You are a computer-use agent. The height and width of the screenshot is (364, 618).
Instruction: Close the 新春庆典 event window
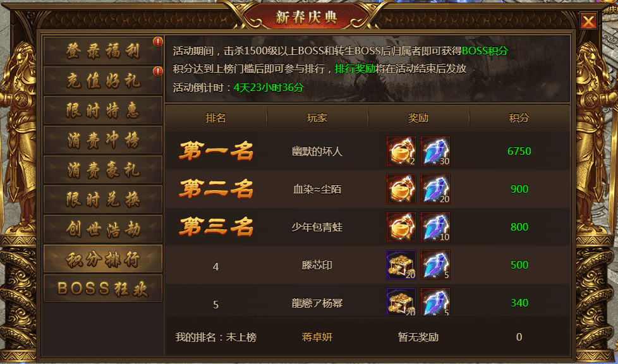(x=588, y=21)
